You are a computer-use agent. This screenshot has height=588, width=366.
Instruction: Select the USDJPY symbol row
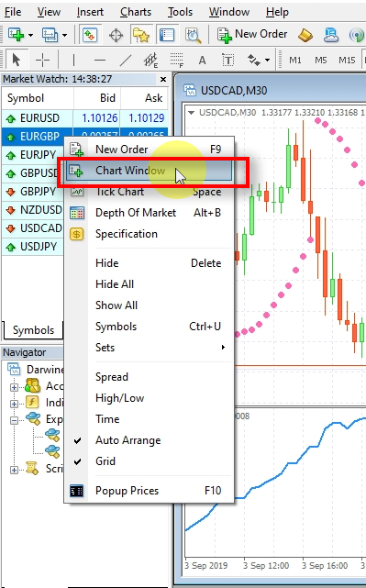(33, 247)
